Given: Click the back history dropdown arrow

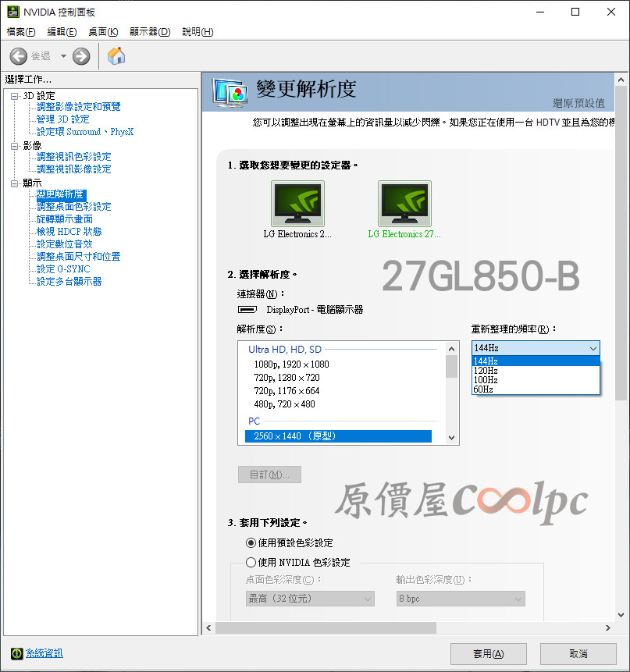Looking at the screenshot, I should click(x=63, y=56).
